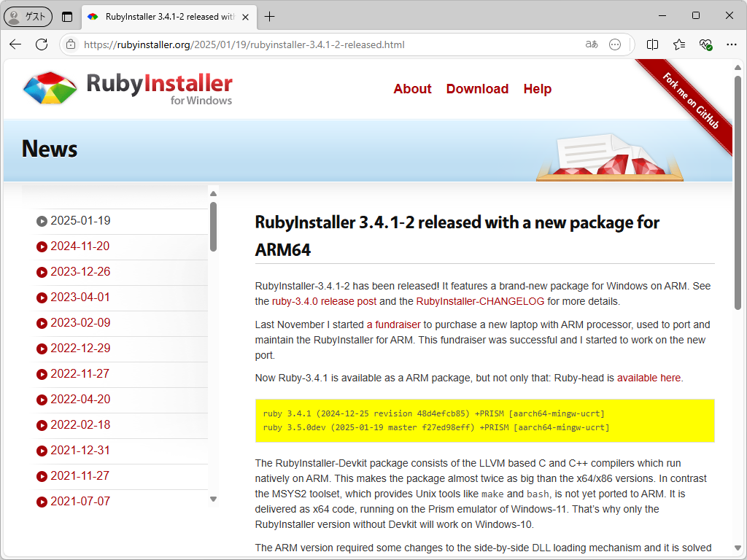Open the 2021-07-07 news entry
Viewport: 747px width, 560px height.
[80, 501]
